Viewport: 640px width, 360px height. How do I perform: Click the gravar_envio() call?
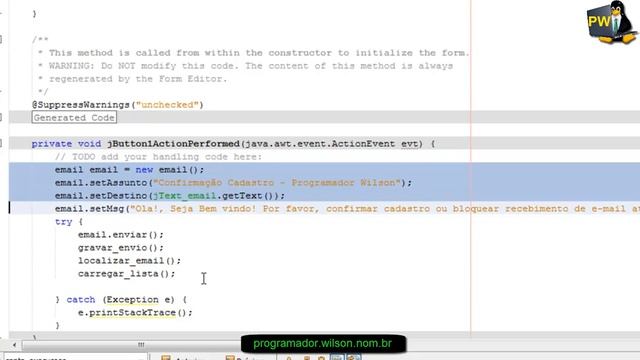[x=121, y=248]
